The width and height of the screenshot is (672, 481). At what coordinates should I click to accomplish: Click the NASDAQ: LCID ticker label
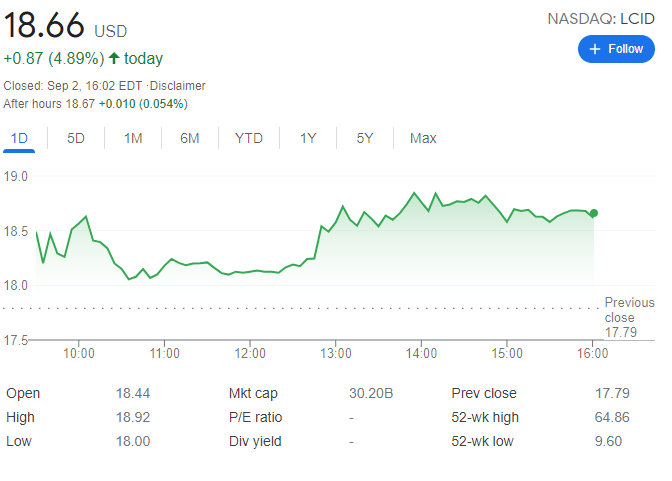pos(601,19)
